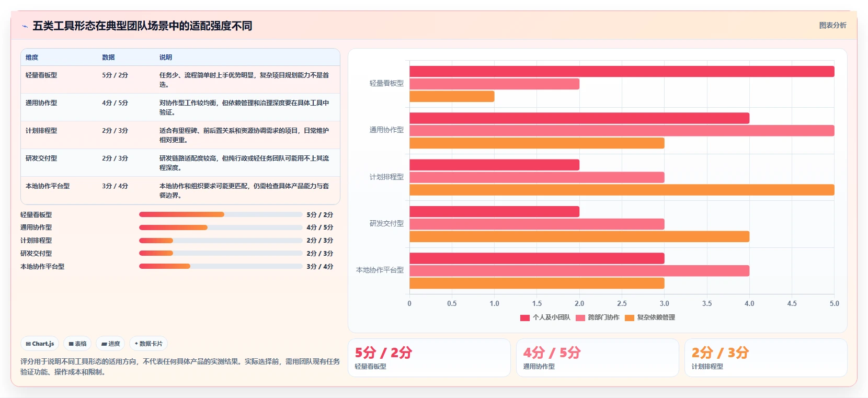Click the 4分 / 5分 value beside 通用协作型 progress bar

click(320, 228)
